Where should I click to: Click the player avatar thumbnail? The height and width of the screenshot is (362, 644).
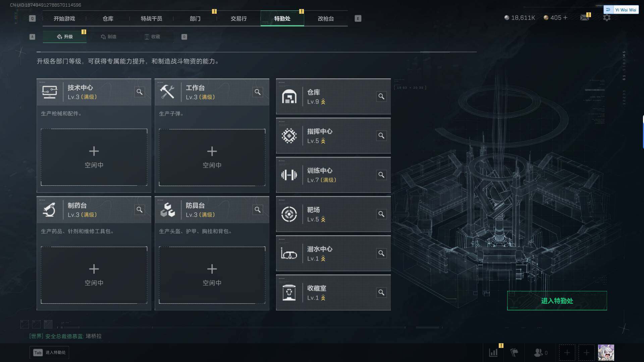pos(606,353)
